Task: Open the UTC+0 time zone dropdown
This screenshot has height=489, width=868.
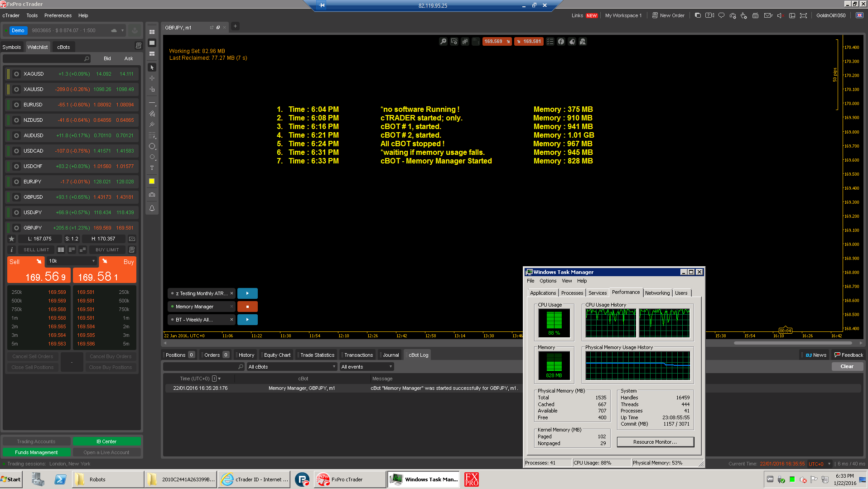Action: tap(820, 464)
